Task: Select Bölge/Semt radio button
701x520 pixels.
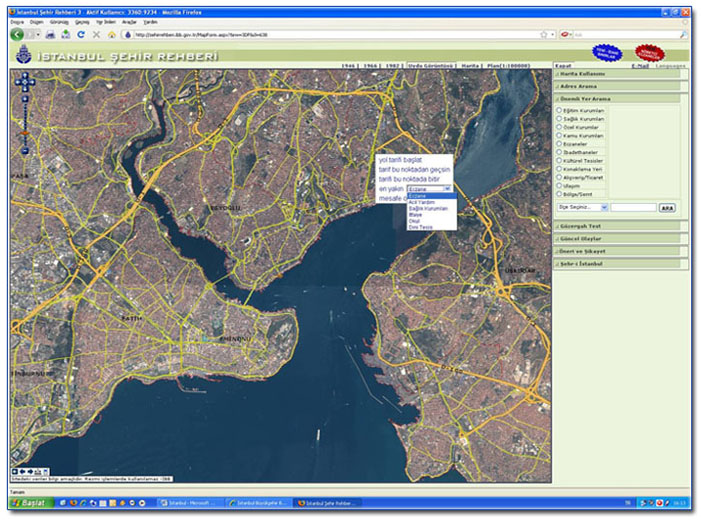Action: (559, 194)
